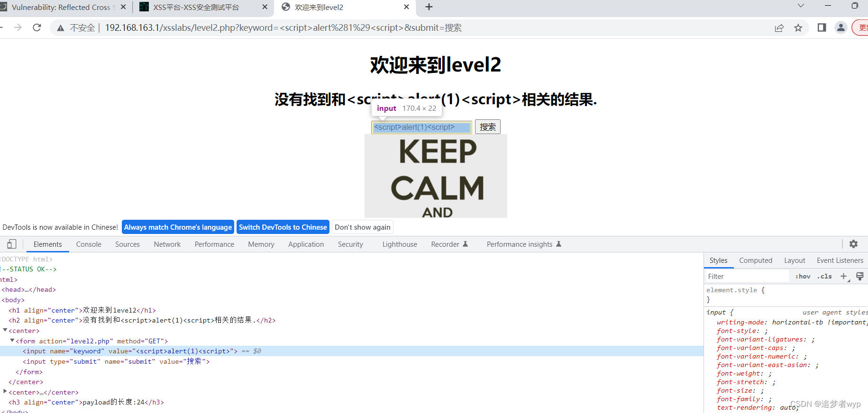Open the Chrome profile avatar

tap(841, 27)
